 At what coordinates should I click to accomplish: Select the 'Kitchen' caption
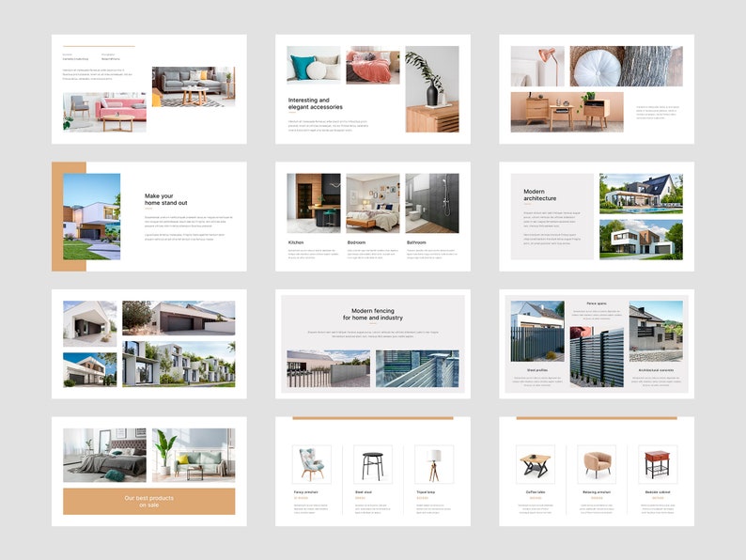click(296, 242)
